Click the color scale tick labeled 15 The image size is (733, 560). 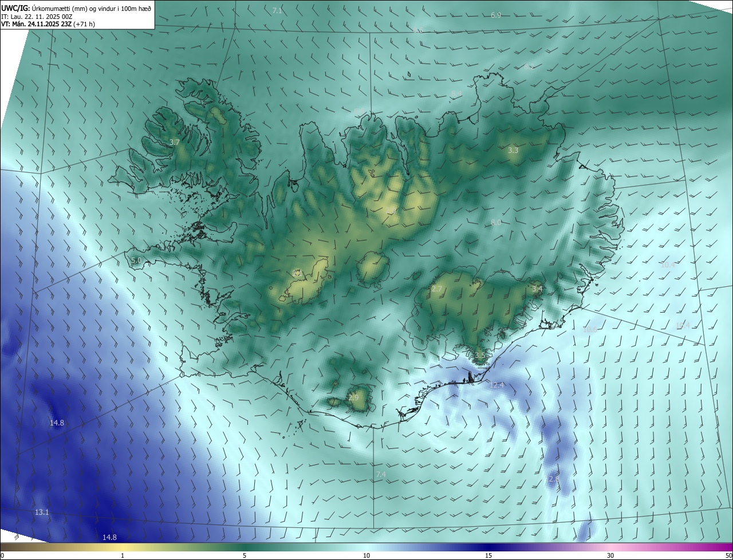488,555
